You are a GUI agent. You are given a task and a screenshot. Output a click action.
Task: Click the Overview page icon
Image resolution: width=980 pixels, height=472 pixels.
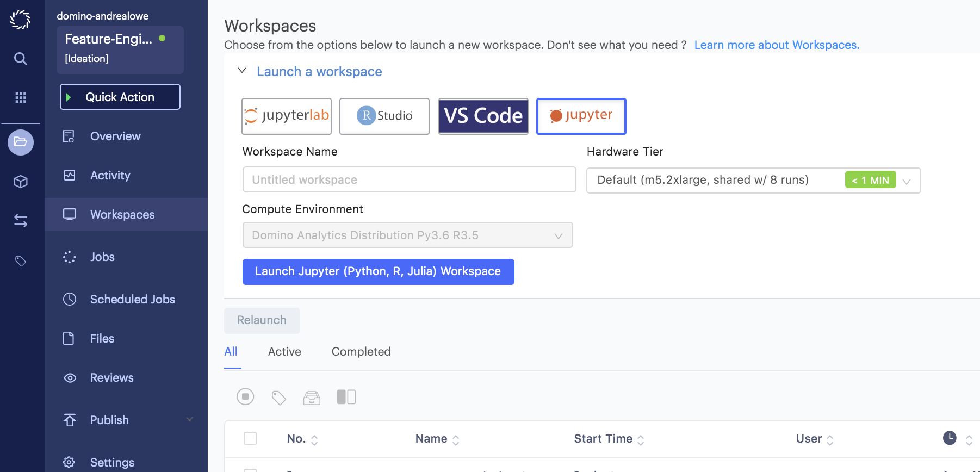69,136
